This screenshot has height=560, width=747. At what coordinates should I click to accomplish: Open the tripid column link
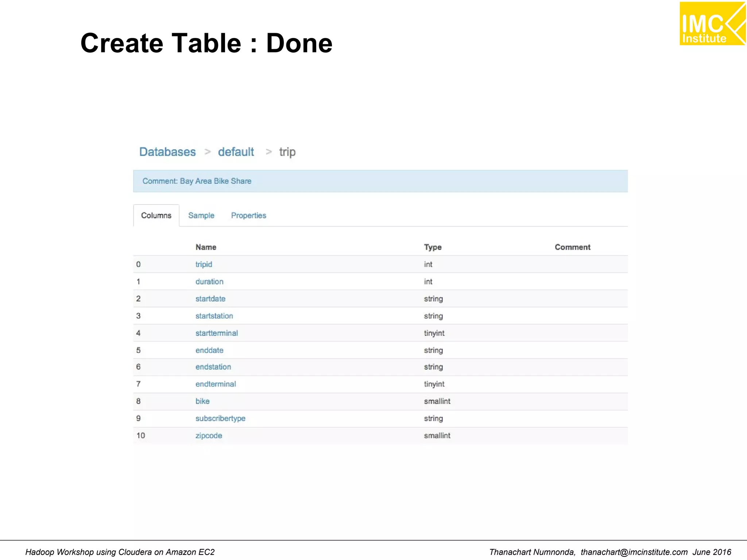(x=204, y=264)
